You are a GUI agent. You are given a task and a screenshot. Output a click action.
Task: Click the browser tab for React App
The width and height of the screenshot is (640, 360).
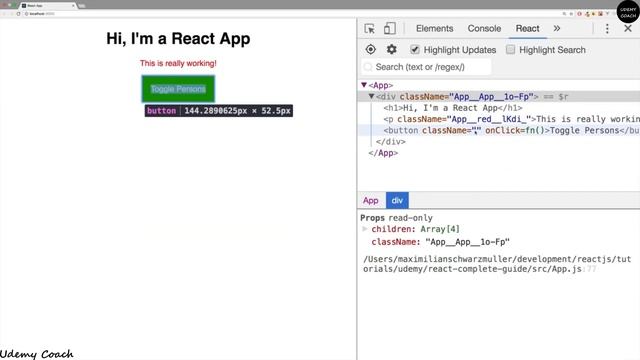point(48,6)
